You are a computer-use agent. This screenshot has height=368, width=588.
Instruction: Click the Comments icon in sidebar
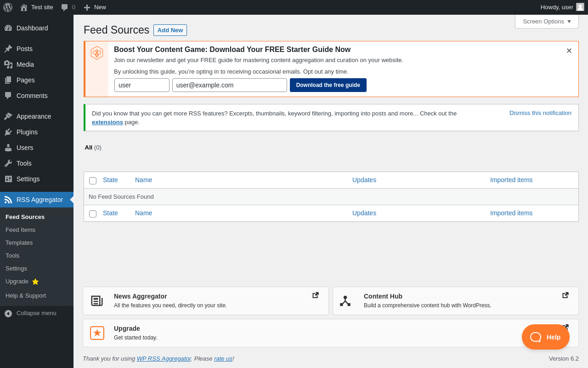pyautogui.click(x=8, y=96)
